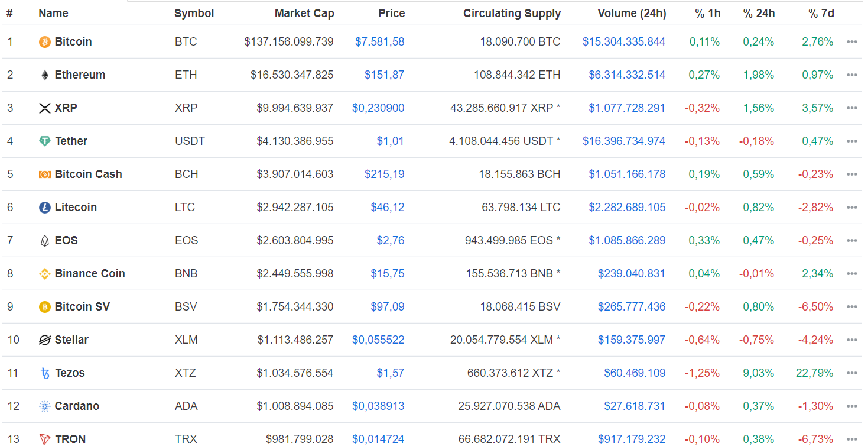Sort by the % 7d column header
The width and height of the screenshot is (868, 446).
(821, 13)
